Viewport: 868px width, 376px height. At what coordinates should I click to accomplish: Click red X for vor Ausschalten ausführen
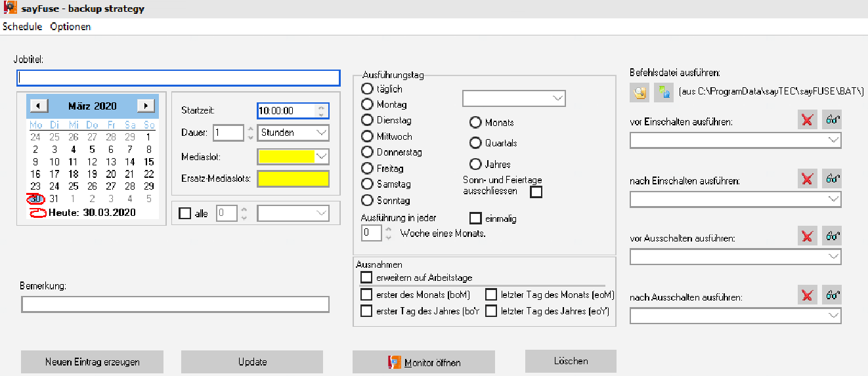tap(808, 236)
